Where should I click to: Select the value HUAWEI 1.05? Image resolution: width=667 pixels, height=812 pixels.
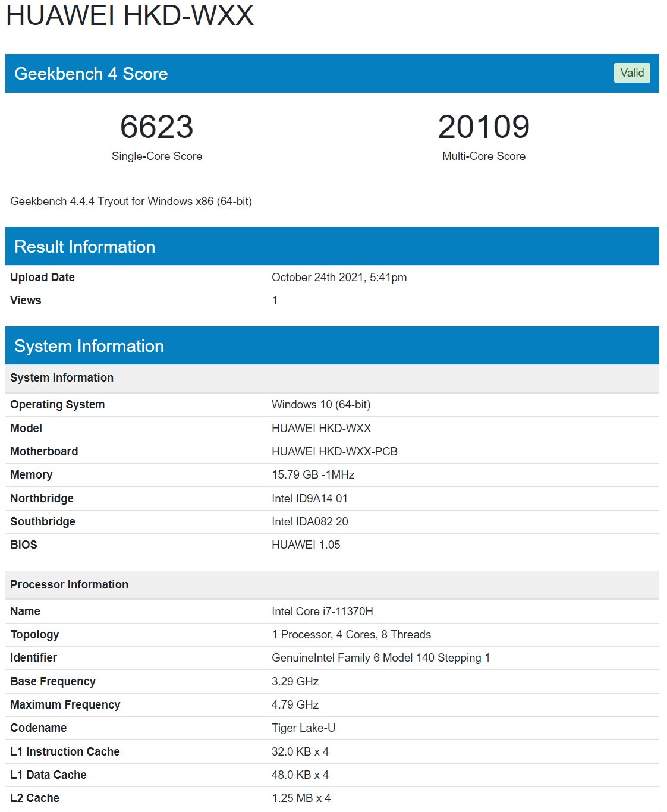pyautogui.click(x=306, y=545)
